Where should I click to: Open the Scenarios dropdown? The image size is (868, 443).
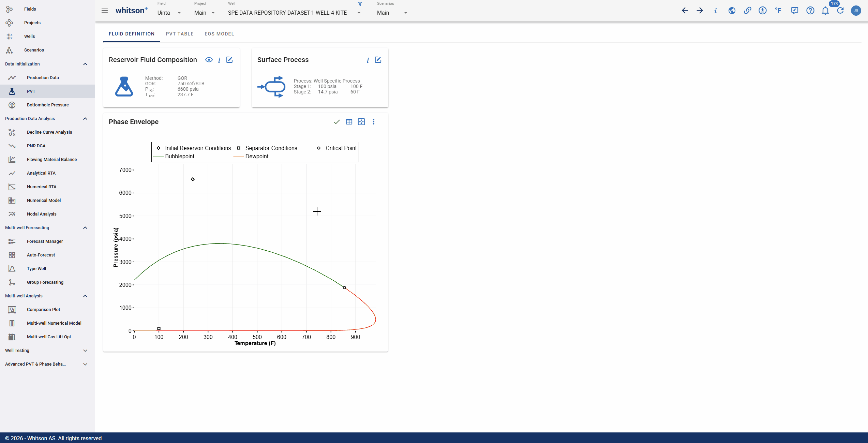pos(392,13)
